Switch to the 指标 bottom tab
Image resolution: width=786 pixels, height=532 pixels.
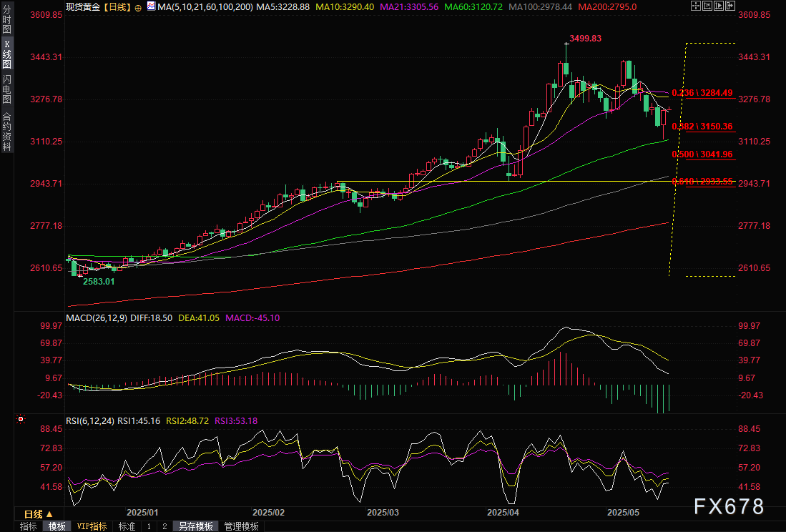click(29, 526)
